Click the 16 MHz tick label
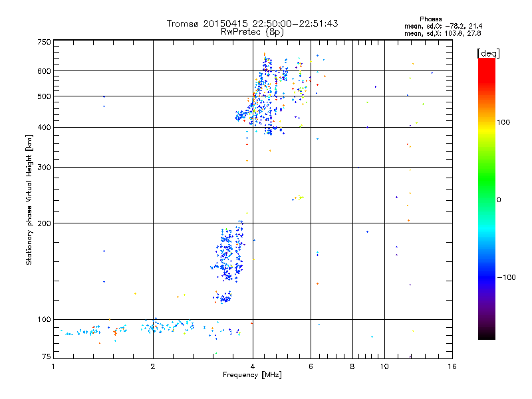 click(452, 366)
